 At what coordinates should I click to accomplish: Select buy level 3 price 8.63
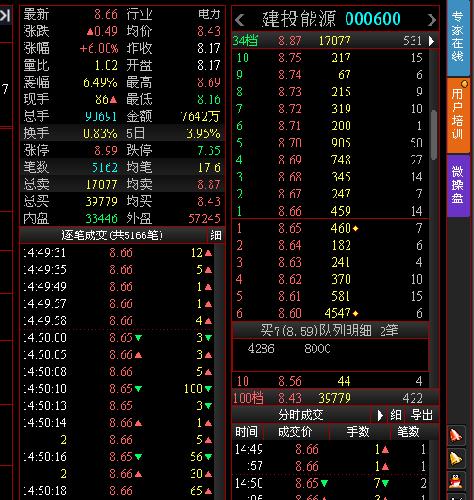(290, 263)
